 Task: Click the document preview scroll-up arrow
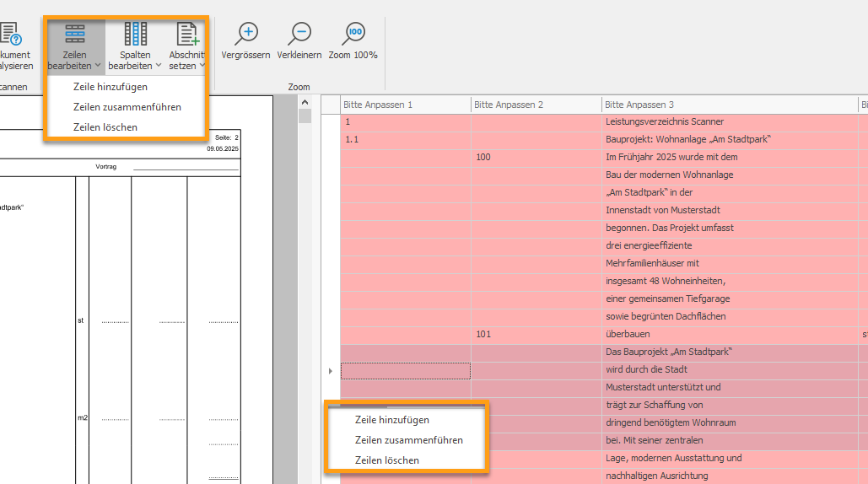[305, 102]
